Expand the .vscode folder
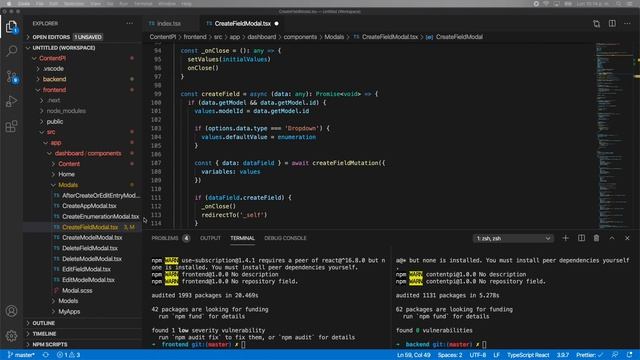The height and width of the screenshot is (360, 640). pyautogui.click(x=82, y=69)
